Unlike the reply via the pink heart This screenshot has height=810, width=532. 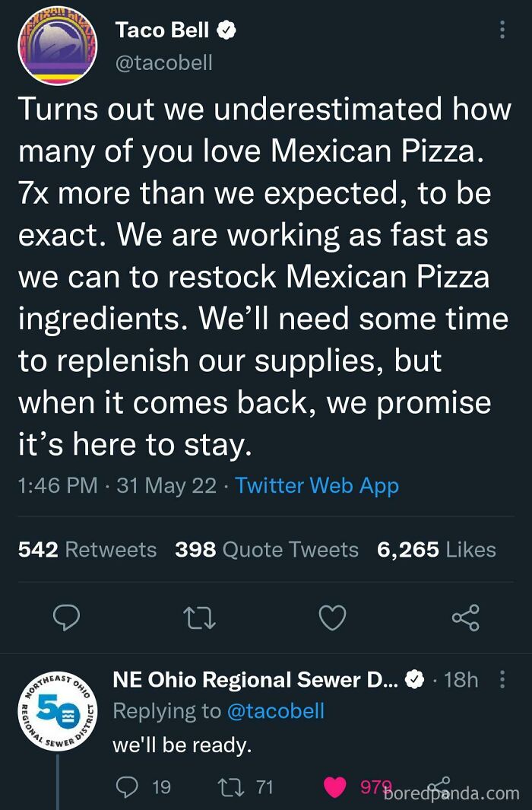pos(335,786)
